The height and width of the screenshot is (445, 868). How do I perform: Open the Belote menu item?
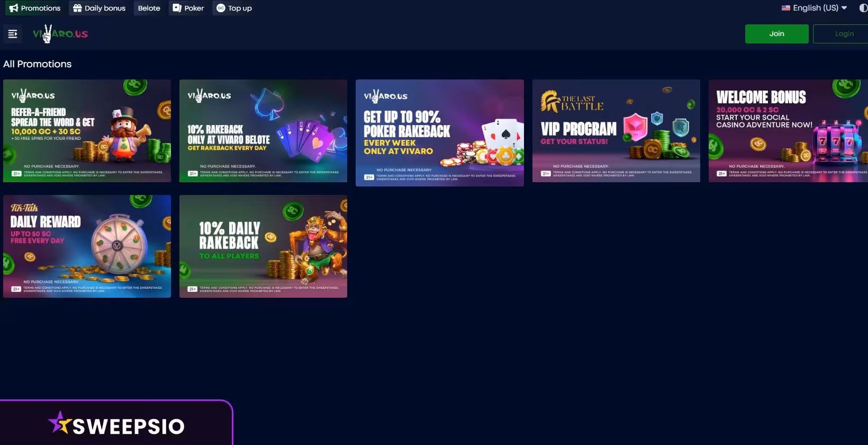(x=149, y=8)
